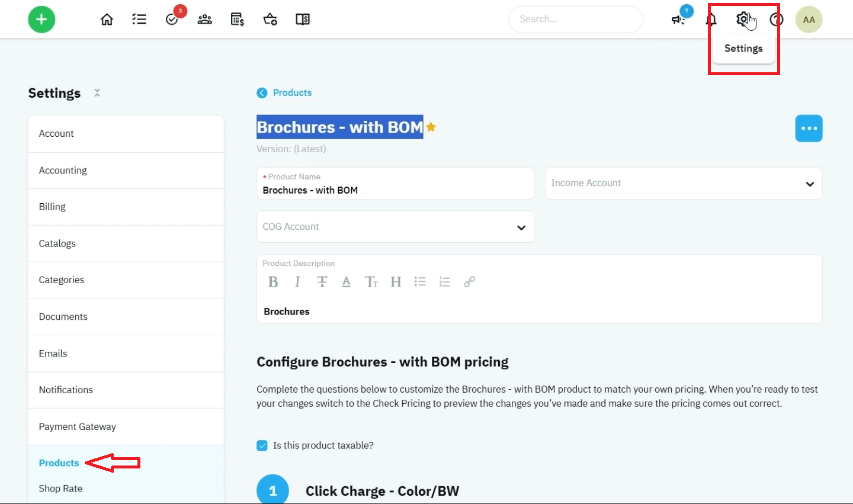Insert numbered list in description

tap(445, 282)
